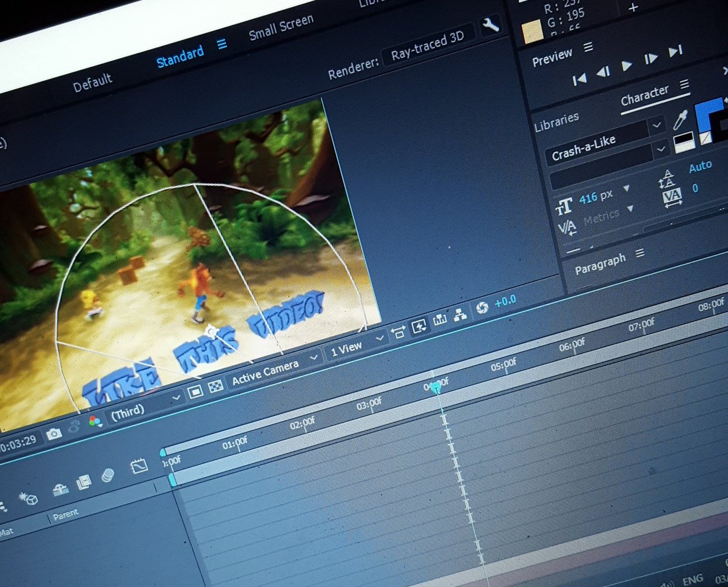Play the composition preview
Screen dimensions: 728x587
click(627, 65)
